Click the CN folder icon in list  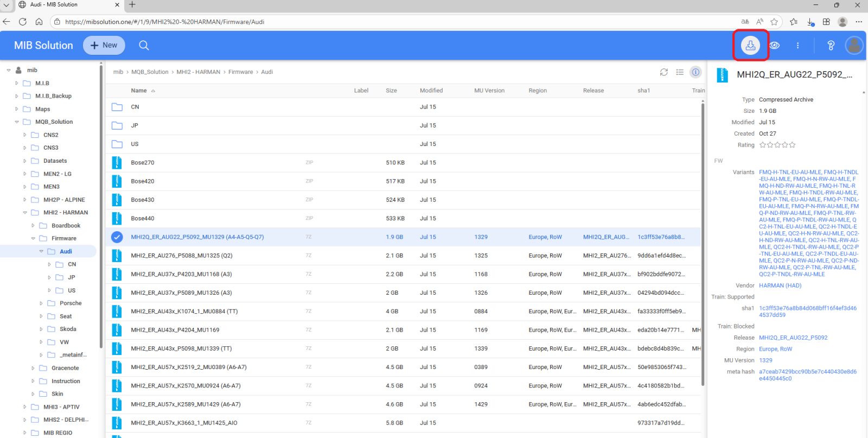point(117,107)
